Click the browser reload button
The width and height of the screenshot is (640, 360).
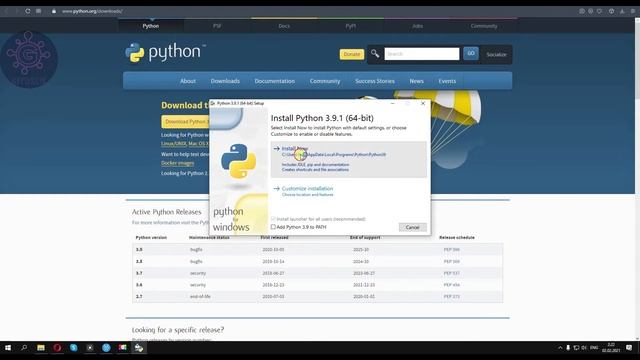28,11
